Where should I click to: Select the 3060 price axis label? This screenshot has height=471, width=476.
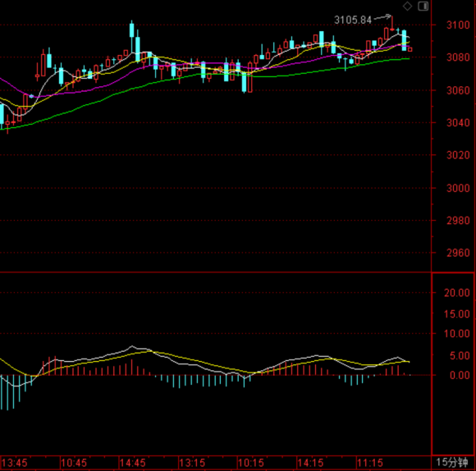click(x=458, y=90)
